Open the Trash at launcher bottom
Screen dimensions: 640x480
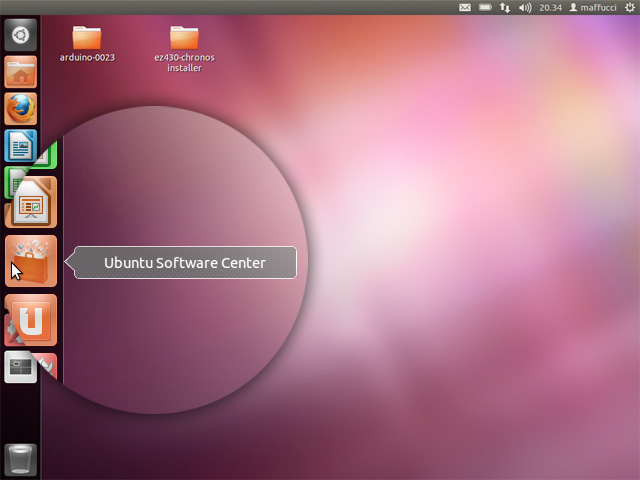[x=21, y=460]
